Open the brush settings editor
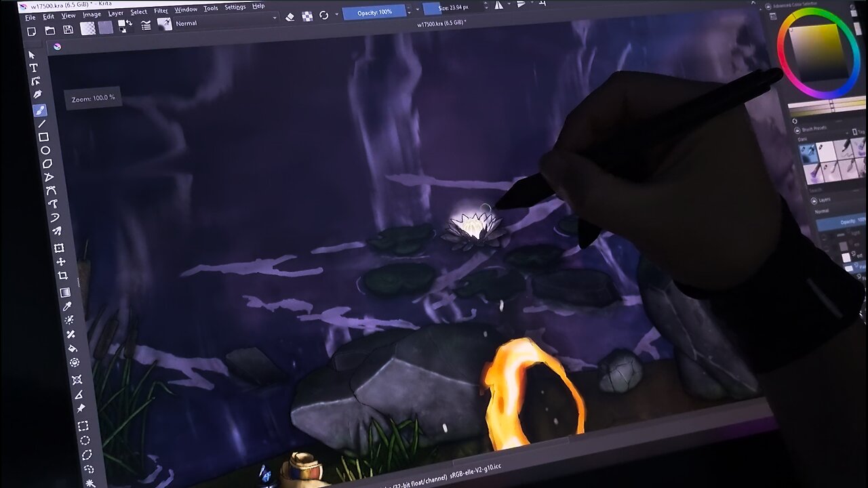 click(x=146, y=25)
